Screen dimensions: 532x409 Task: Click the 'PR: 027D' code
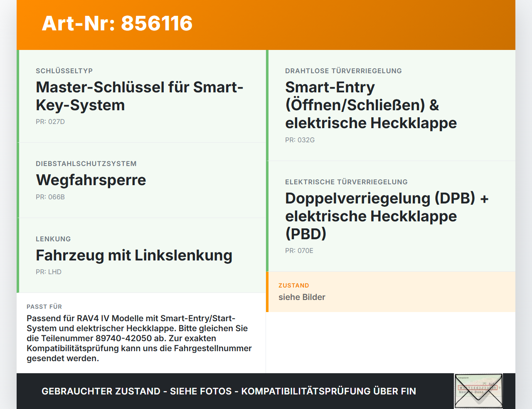50,122
